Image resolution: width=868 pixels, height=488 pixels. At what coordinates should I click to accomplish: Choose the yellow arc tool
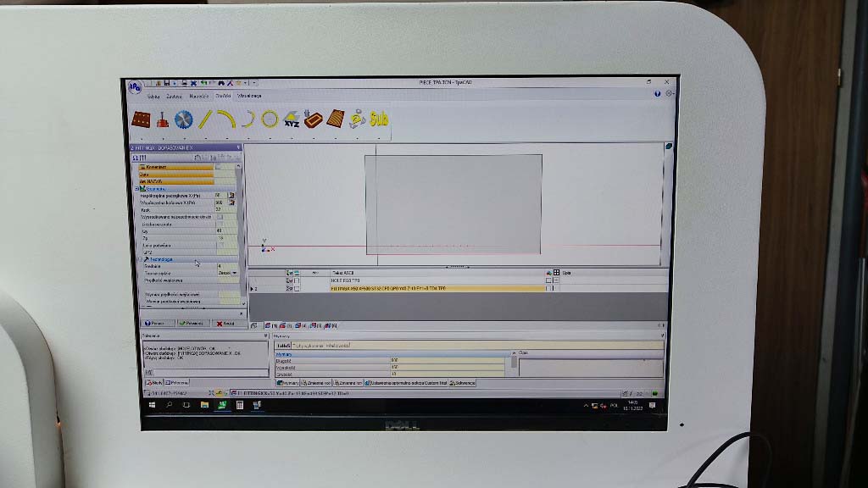[x=226, y=119]
